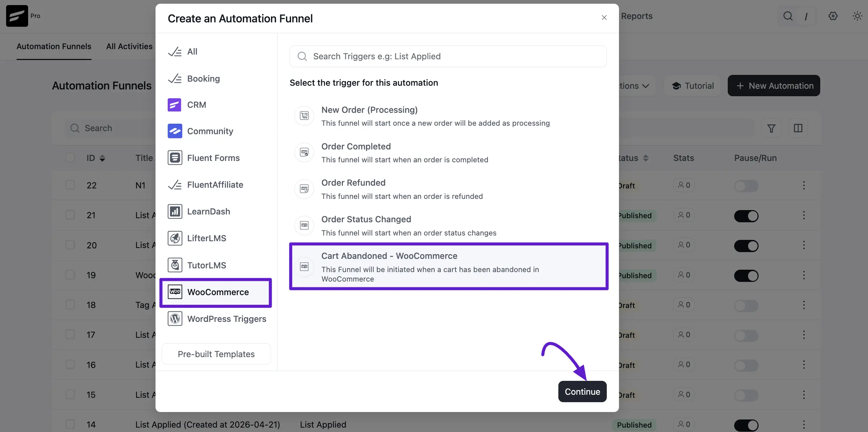
Task: Open the bulk actions dropdown chevron
Action: pyautogui.click(x=645, y=86)
